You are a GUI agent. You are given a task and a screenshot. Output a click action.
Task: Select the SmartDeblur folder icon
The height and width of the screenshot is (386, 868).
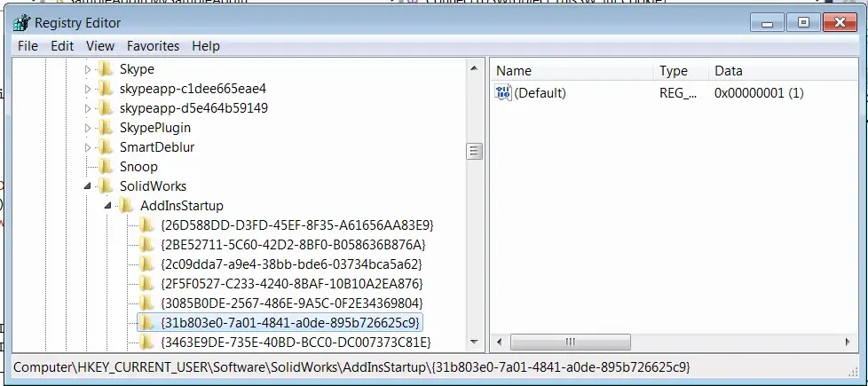click(x=106, y=146)
